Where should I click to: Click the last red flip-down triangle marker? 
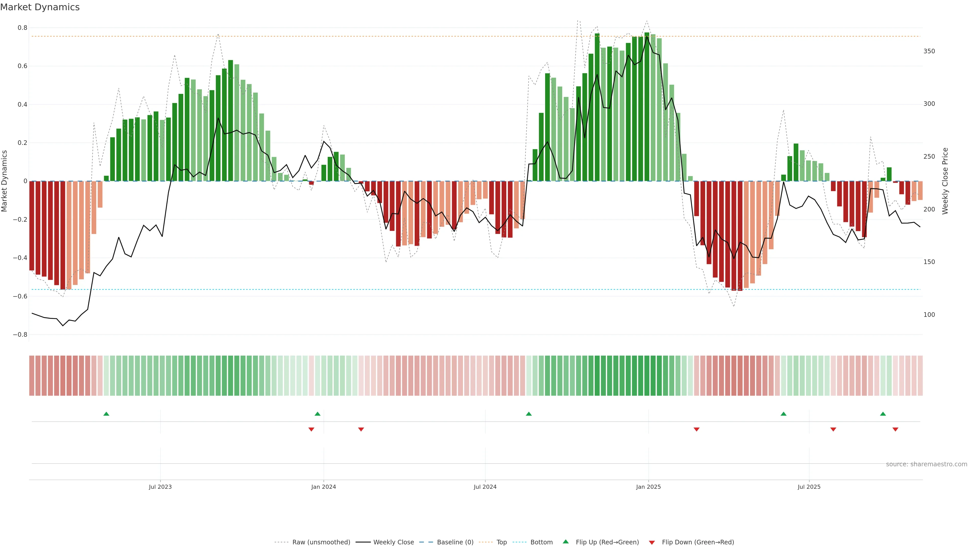pos(895,429)
